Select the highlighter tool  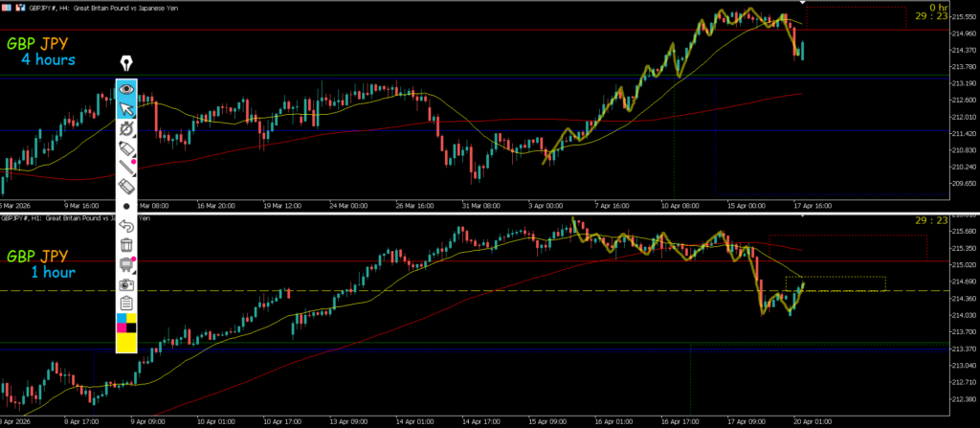pyautogui.click(x=126, y=148)
